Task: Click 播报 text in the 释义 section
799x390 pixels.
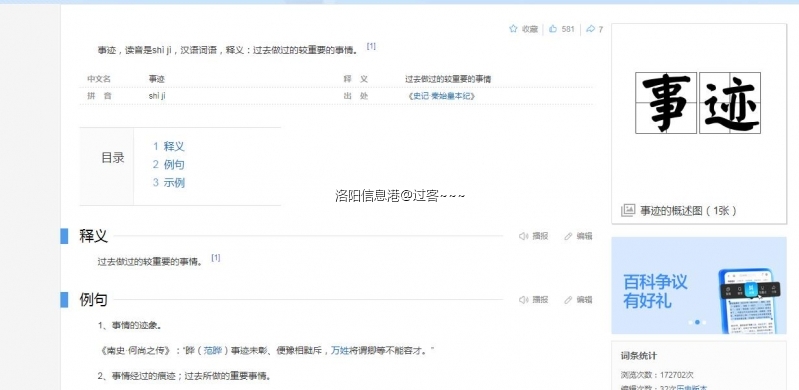Action: pos(540,236)
